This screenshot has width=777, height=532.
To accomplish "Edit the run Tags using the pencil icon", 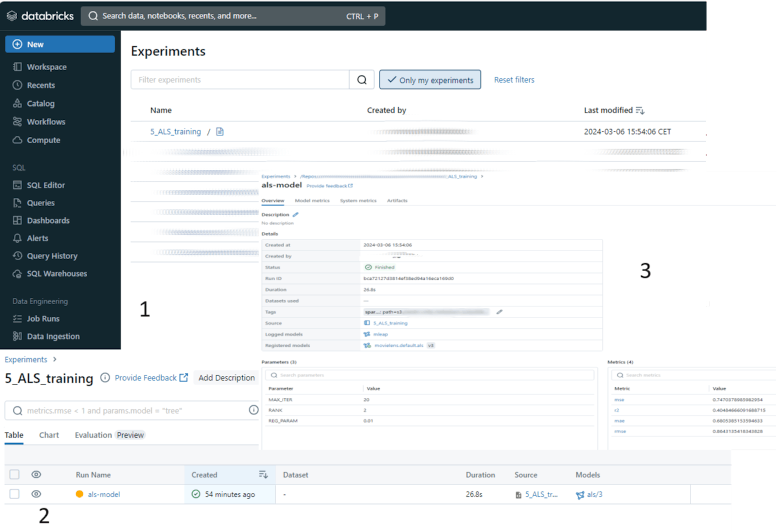I will click(x=500, y=312).
